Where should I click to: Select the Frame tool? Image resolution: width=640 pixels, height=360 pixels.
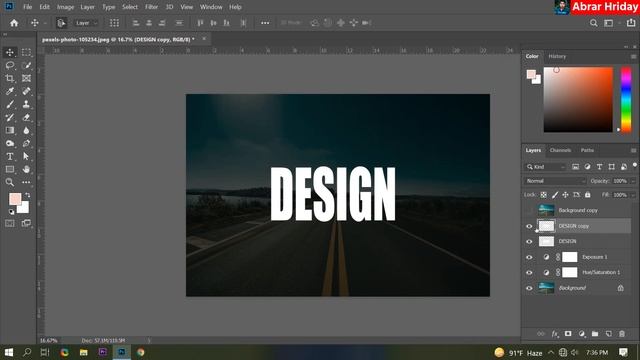click(26, 78)
